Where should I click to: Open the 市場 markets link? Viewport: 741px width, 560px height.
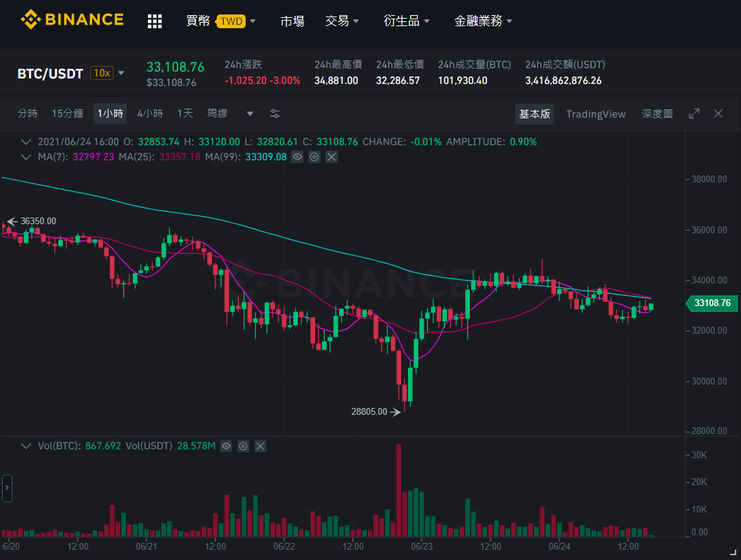pyautogui.click(x=292, y=21)
